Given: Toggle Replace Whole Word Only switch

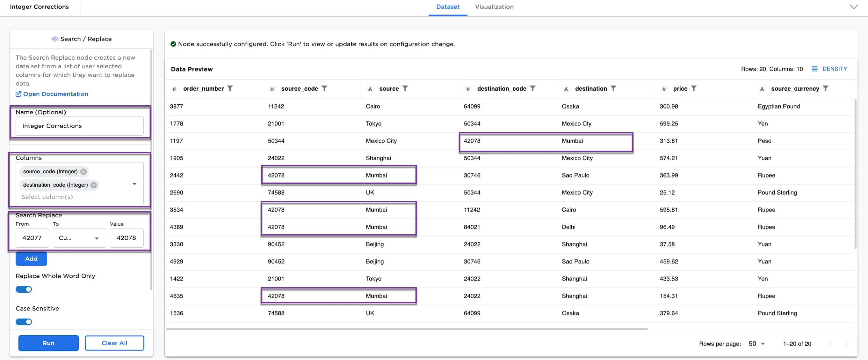Looking at the screenshot, I should click(24, 289).
